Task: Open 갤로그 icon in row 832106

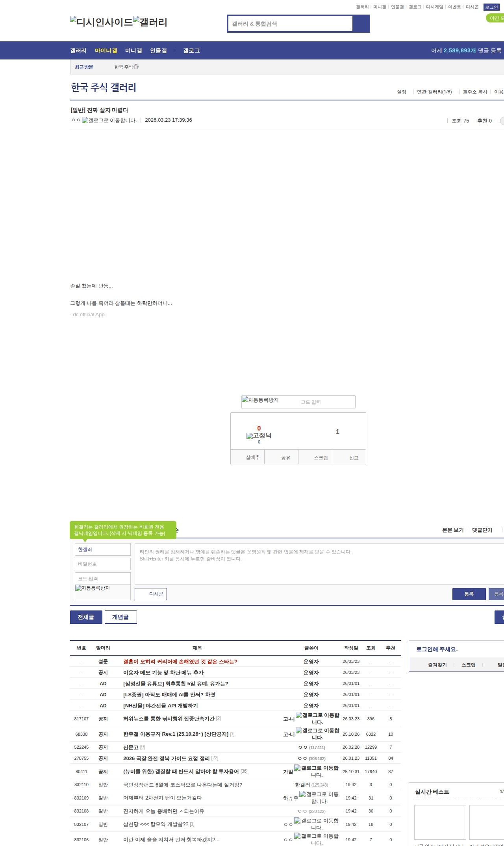Action: pyautogui.click(x=317, y=840)
